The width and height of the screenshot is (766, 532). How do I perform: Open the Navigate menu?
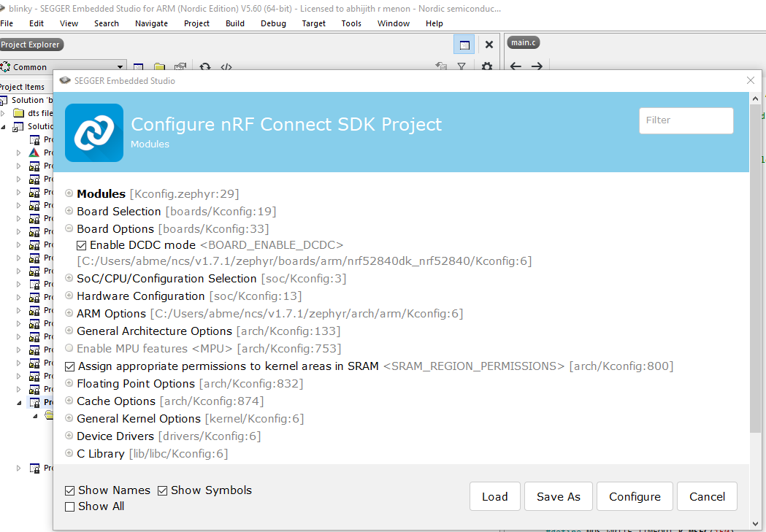[x=151, y=23]
